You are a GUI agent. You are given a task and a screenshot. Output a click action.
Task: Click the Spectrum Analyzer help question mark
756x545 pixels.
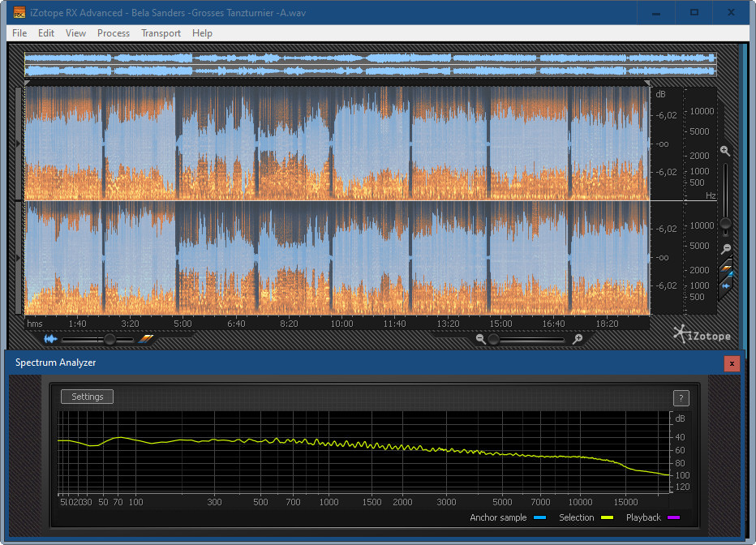681,397
